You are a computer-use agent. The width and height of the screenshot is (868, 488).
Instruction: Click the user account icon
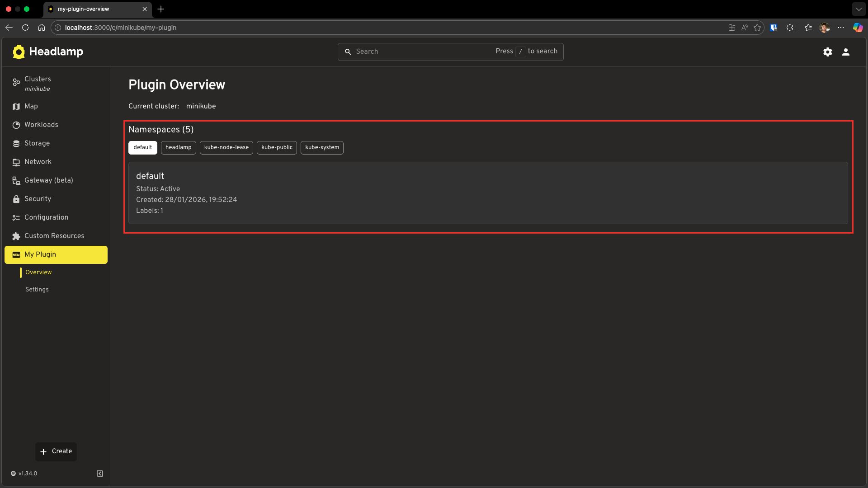point(846,52)
